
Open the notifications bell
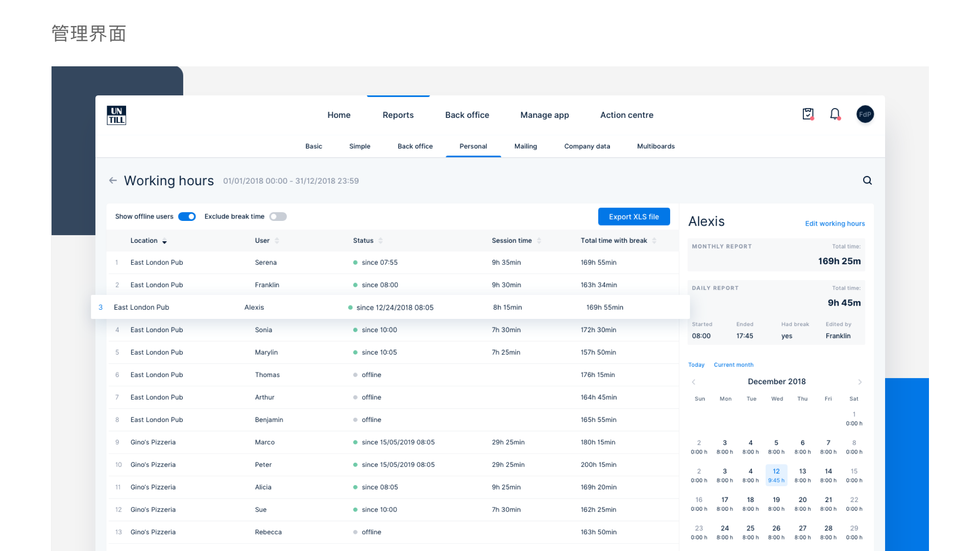[835, 114]
